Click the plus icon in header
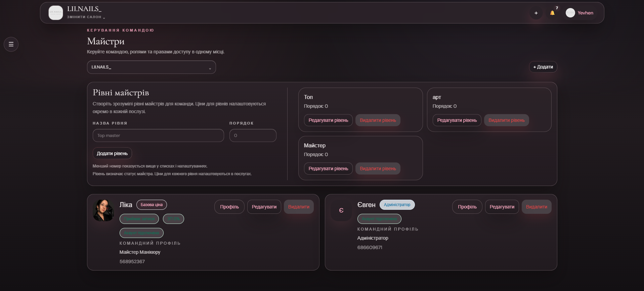644x291 pixels. (536, 13)
